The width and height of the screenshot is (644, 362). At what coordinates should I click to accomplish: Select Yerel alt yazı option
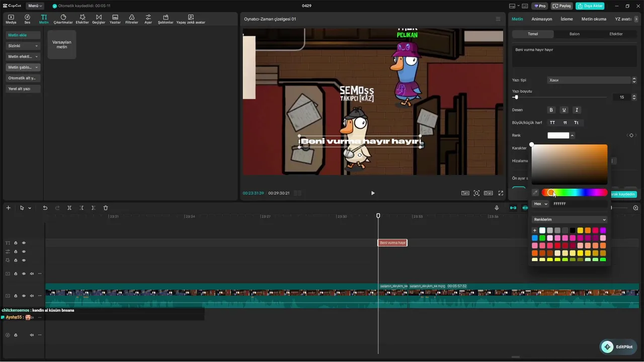(x=23, y=88)
